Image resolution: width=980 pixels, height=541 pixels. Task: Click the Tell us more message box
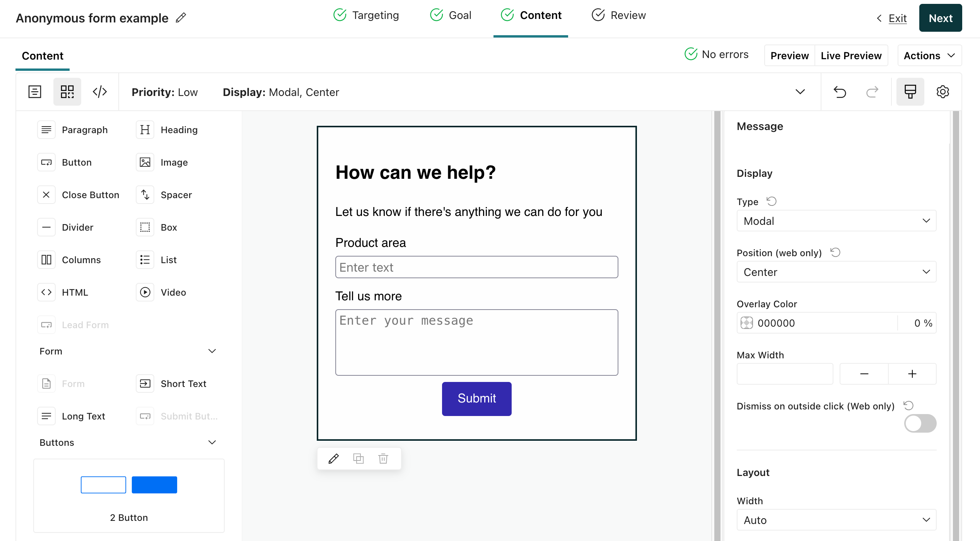click(476, 342)
